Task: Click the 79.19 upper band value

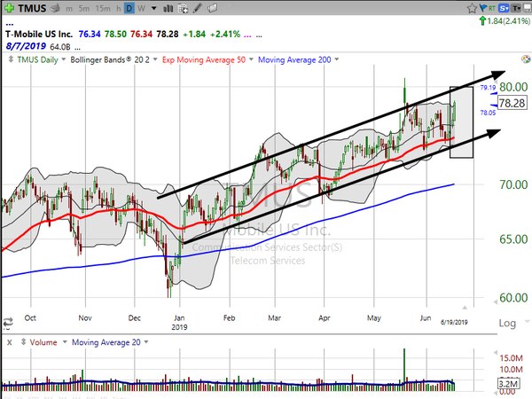Action: click(x=488, y=88)
